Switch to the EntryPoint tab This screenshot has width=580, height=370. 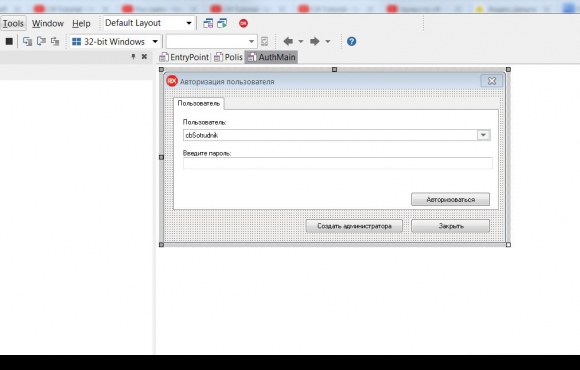click(184, 57)
